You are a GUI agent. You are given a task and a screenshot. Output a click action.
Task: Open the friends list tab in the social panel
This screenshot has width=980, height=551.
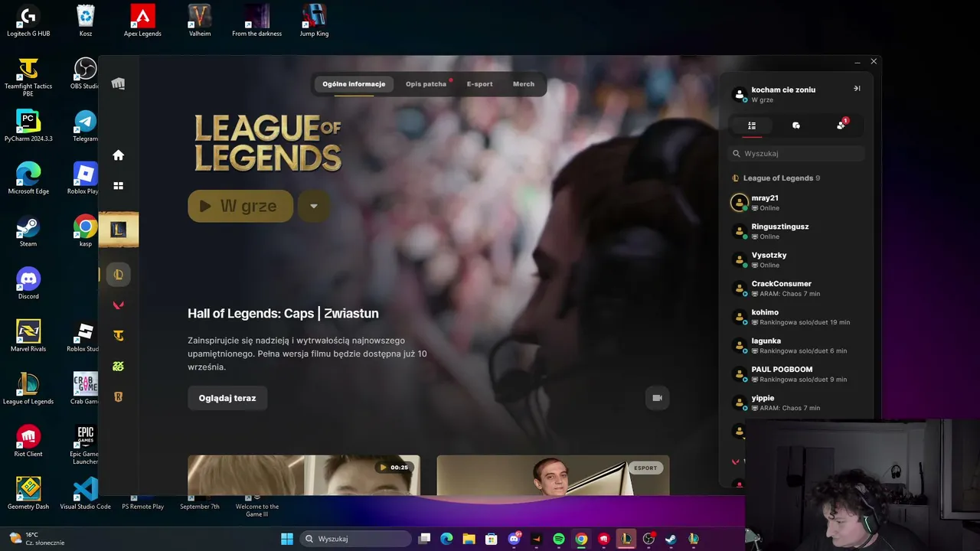coord(752,126)
